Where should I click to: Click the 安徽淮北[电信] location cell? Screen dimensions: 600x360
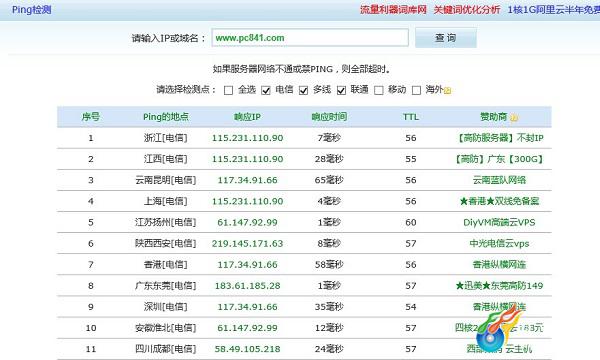click(x=166, y=328)
